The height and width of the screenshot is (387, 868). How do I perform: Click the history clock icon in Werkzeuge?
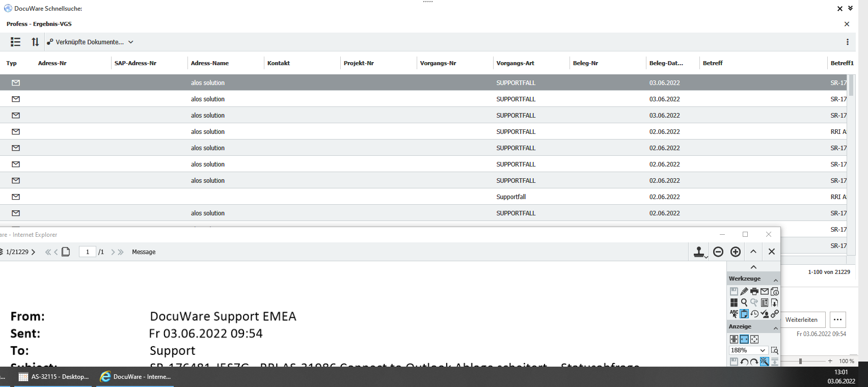click(x=754, y=314)
